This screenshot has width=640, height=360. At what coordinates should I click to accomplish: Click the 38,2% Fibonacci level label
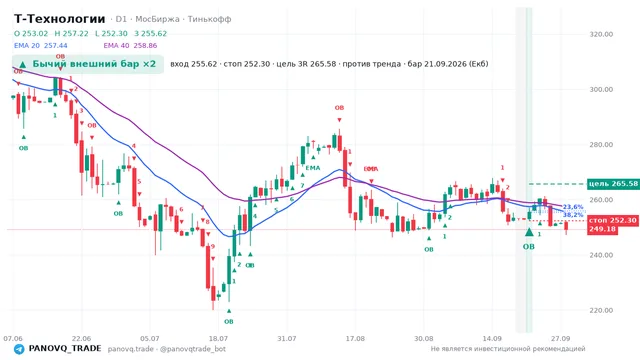pyautogui.click(x=573, y=215)
